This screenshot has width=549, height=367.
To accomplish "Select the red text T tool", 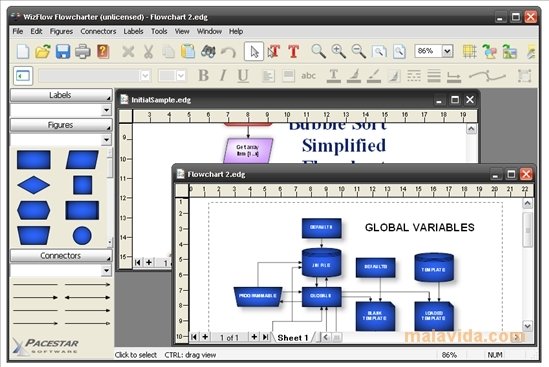I will (293, 51).
